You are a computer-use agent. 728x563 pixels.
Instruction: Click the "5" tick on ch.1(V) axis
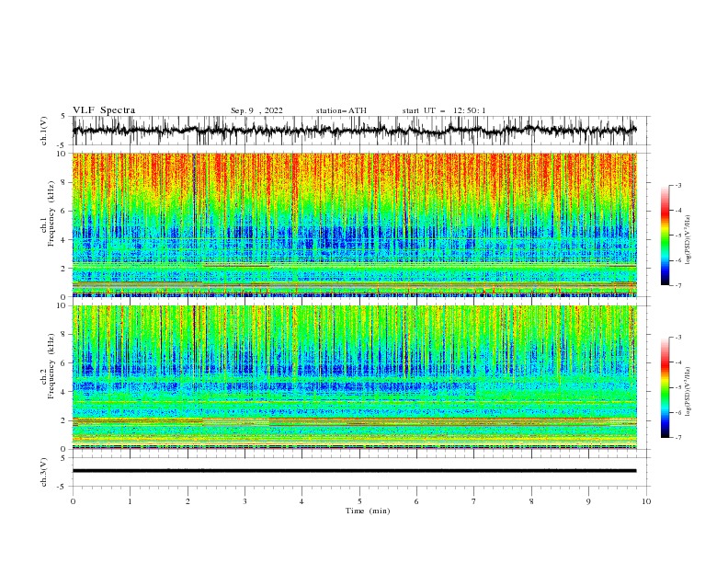63,116
